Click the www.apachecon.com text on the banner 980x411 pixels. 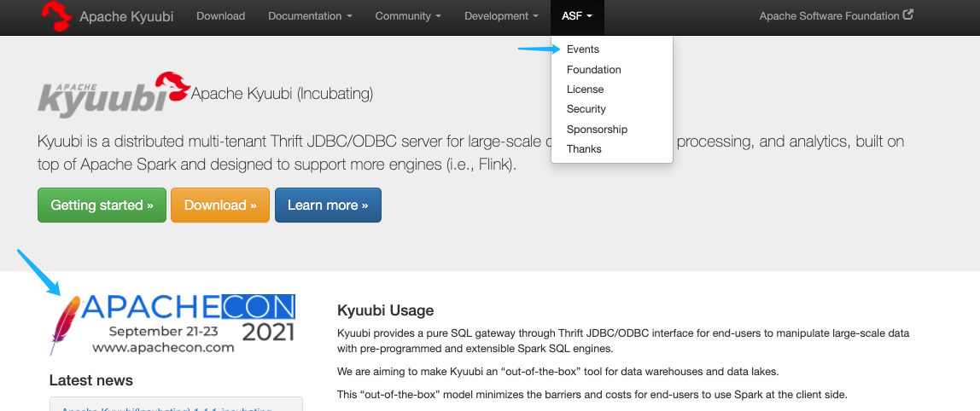[163, 348]
